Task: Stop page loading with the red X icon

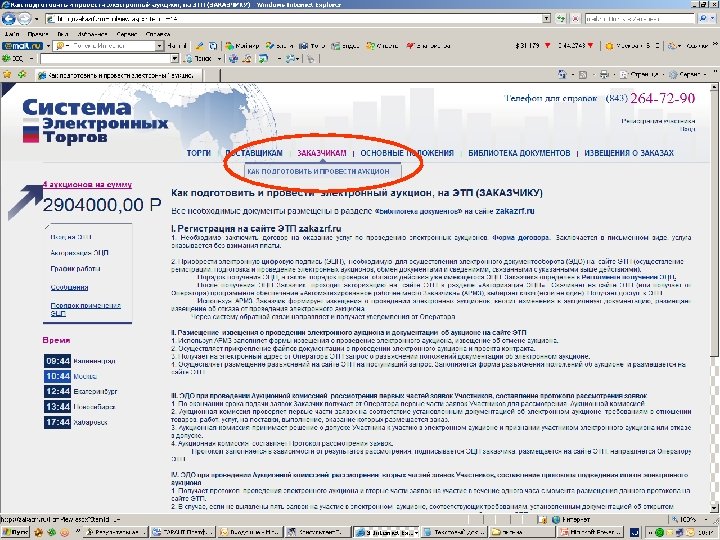Action: 575,19
